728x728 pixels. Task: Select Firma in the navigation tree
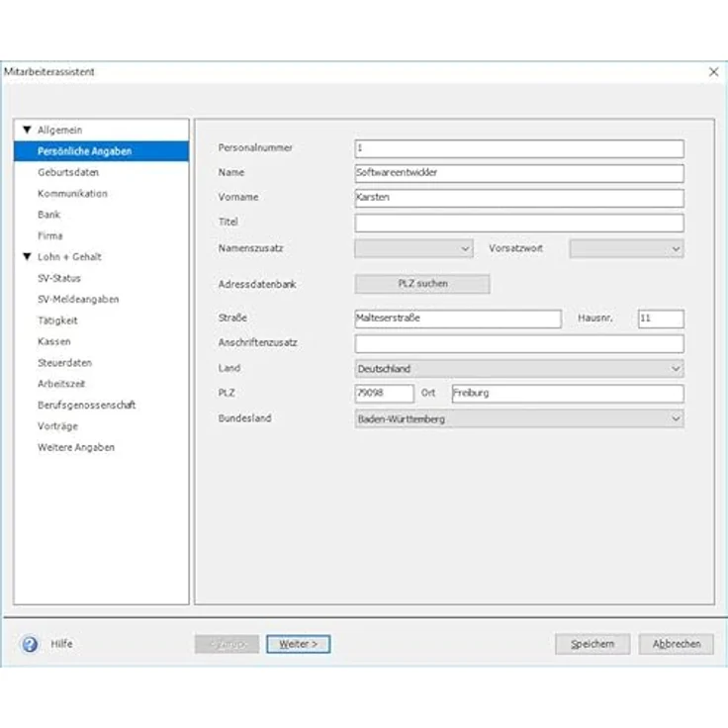(x=50, y=235)
